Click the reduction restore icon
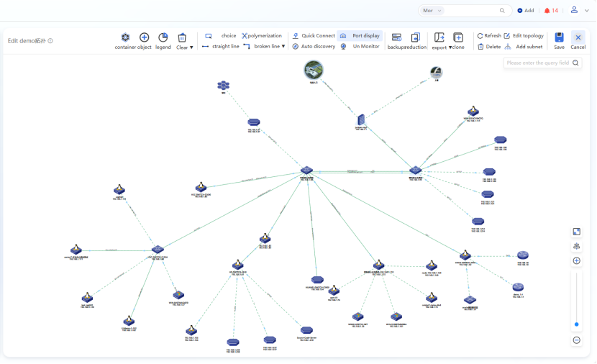This screenshot has width=597, height=364. (415, 37)
